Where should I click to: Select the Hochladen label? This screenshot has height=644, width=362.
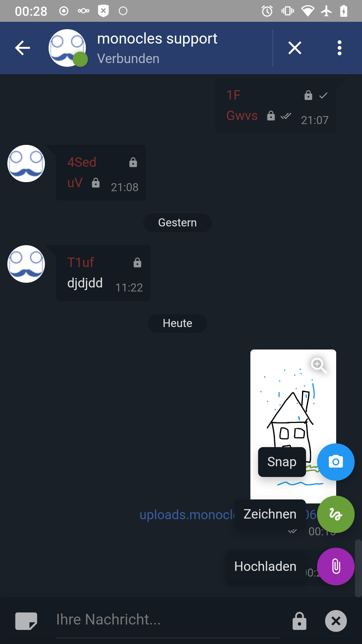pyautogui.click(x=265, y=567)
